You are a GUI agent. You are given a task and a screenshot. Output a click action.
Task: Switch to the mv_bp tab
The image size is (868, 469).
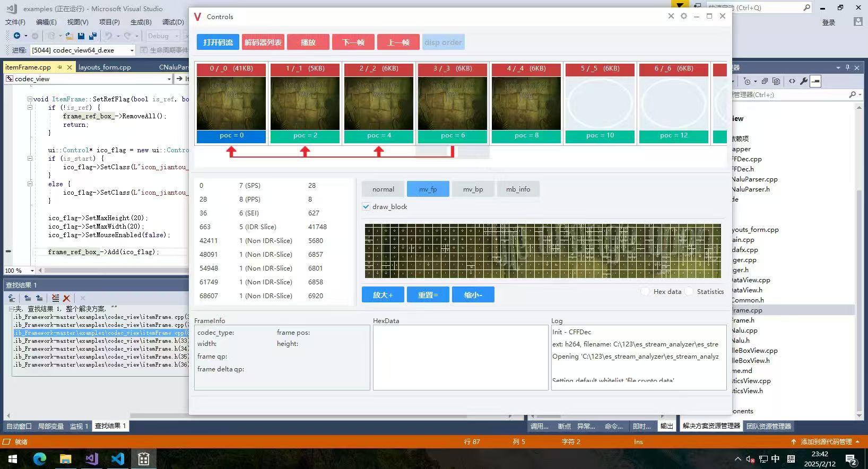pyautogui.click(x=473, y=189)
